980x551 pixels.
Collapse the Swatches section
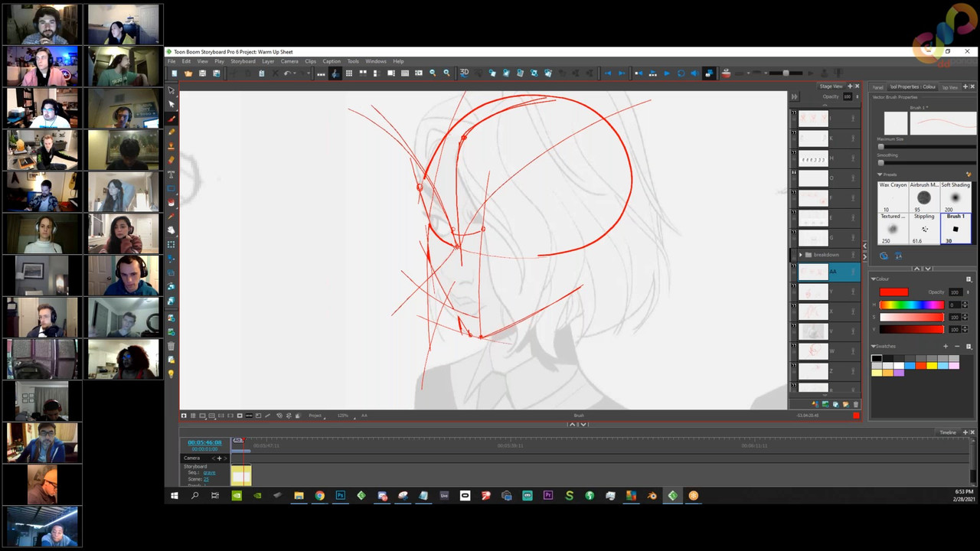pos(874,346)
